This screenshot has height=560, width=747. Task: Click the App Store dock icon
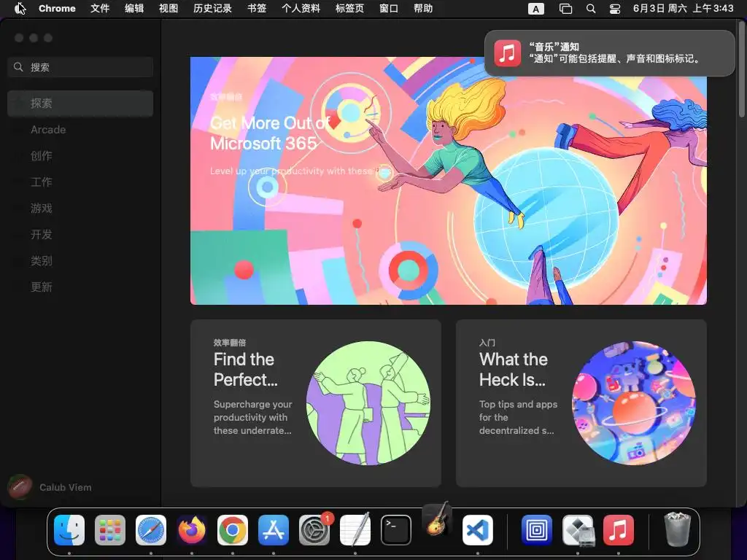[x=274, y=530]
